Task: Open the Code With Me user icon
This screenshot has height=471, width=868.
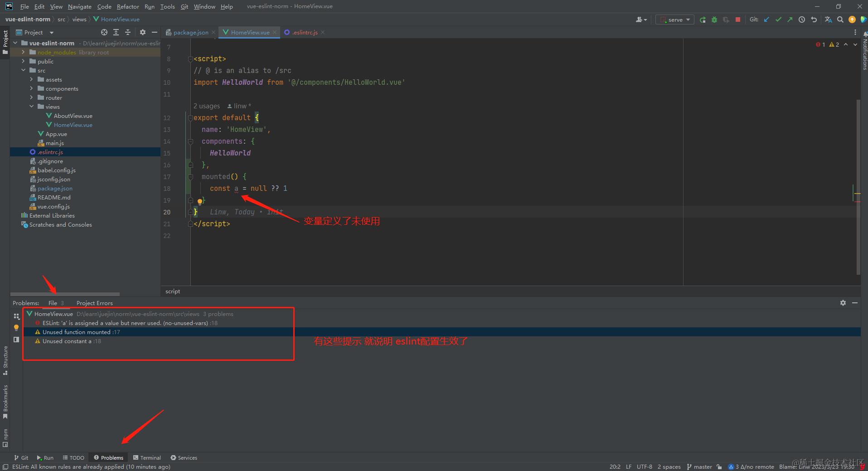Action: (x=641, y=19)
